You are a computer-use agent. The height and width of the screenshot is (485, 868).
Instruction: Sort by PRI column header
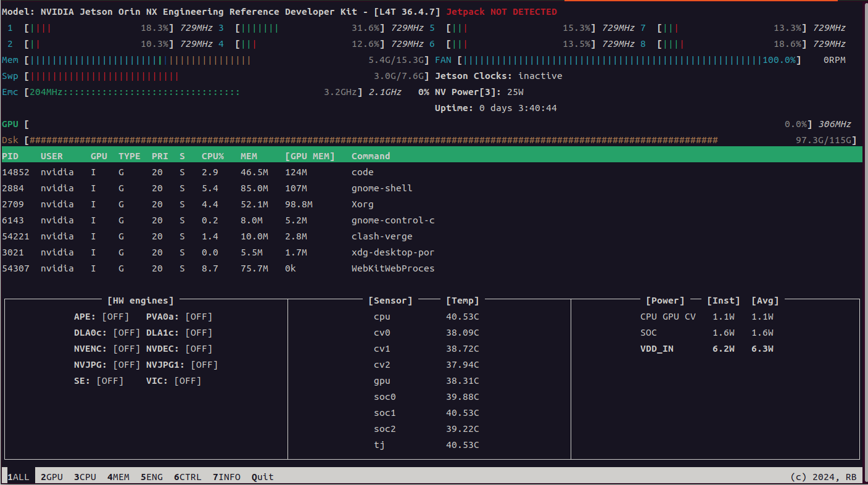(160, 156)
